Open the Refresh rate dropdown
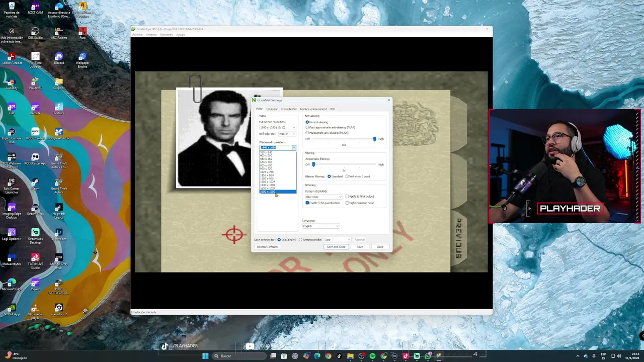The image size is (644, 362). pyautogui.click(x=287, y=134)
